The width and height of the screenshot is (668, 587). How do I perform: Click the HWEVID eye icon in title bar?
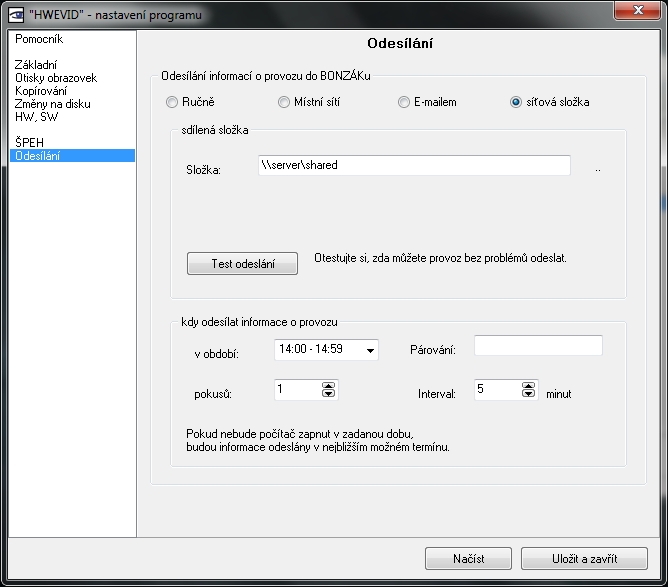pyautogui.click(x=17, y=14)
